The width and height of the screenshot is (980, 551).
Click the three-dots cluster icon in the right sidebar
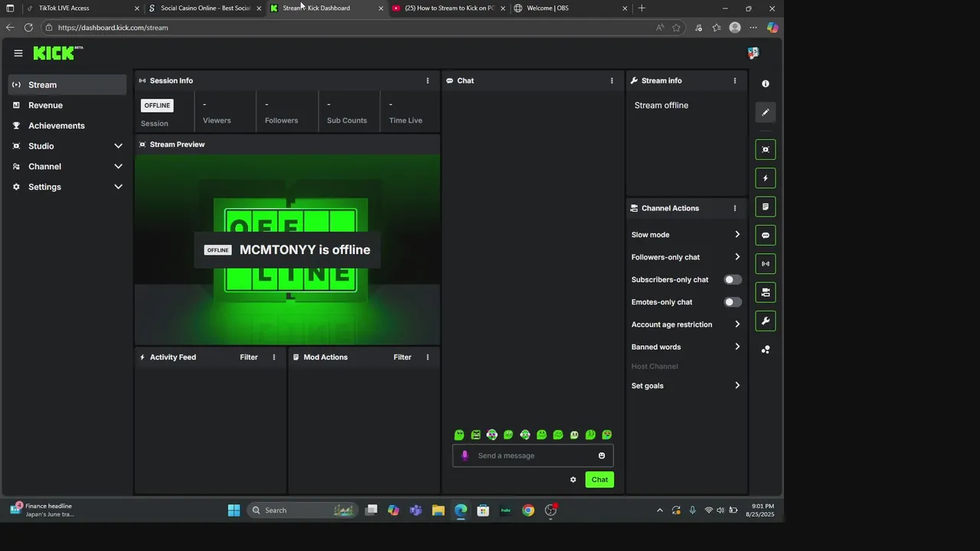766,350
